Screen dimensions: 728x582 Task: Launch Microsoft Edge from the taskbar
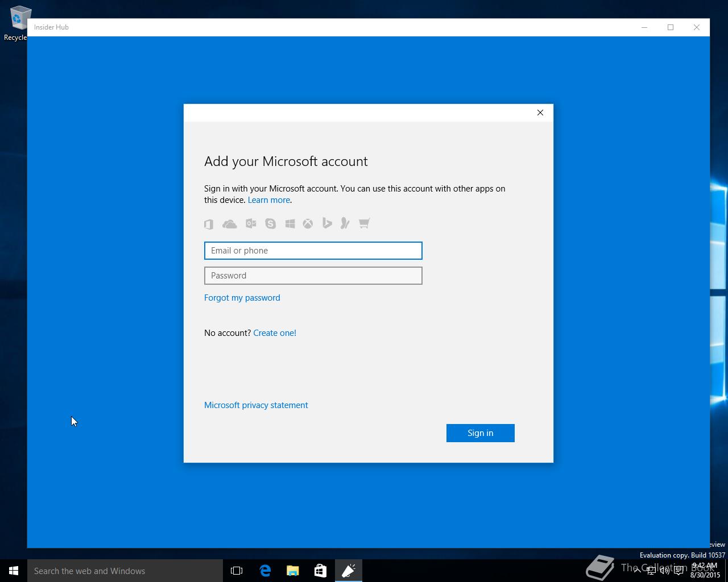click(x=265, y=571)
